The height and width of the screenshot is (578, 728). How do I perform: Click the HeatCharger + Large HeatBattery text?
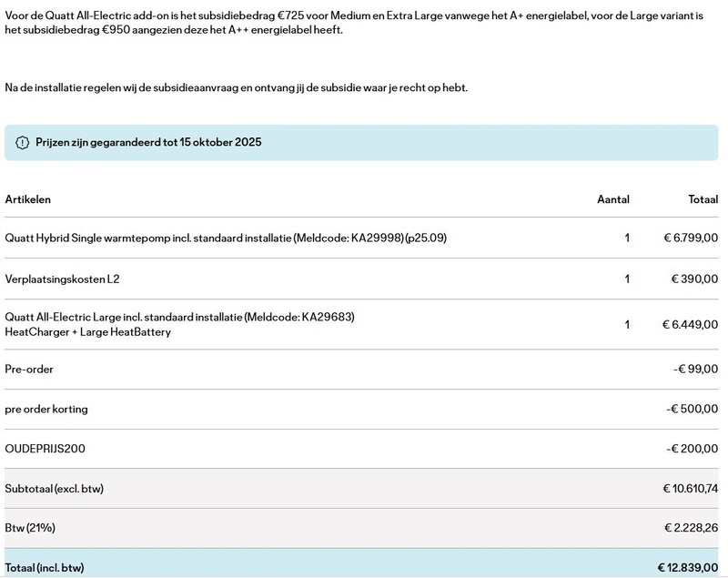(87, 332)
